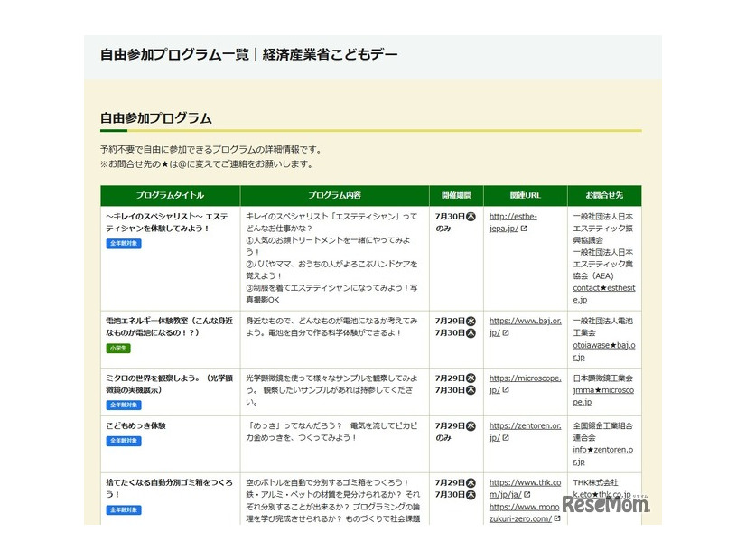Screen dimensions: 746x560
Task: Click 全年齢対象 tag under こどもめっき体験
Action: (124, 441)
